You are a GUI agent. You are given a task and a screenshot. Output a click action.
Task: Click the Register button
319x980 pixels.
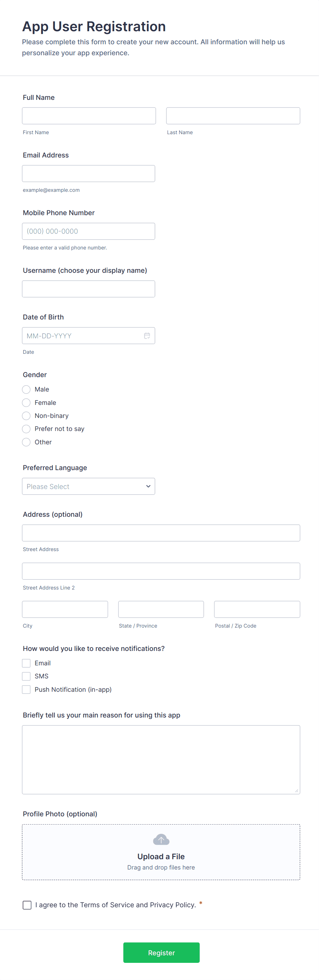tap(161, 953)
